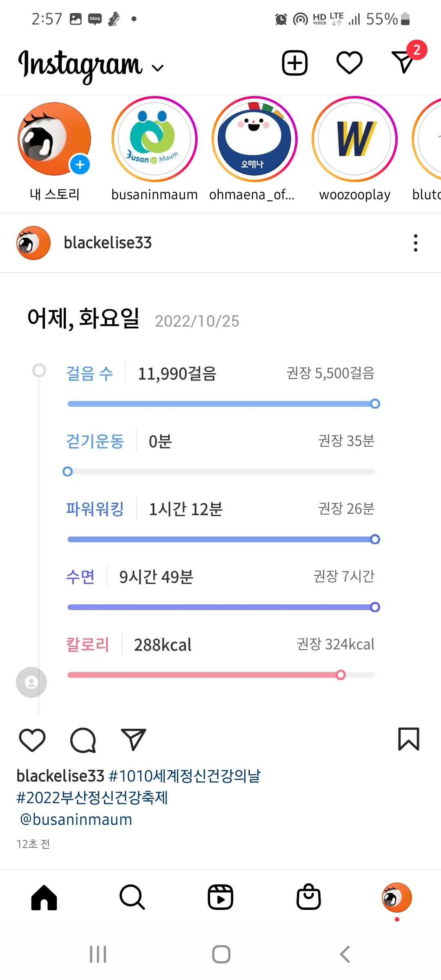Open the @busaninmaum mention link
Viewport: 441px width, 980px height.
[x=76, y=820]
